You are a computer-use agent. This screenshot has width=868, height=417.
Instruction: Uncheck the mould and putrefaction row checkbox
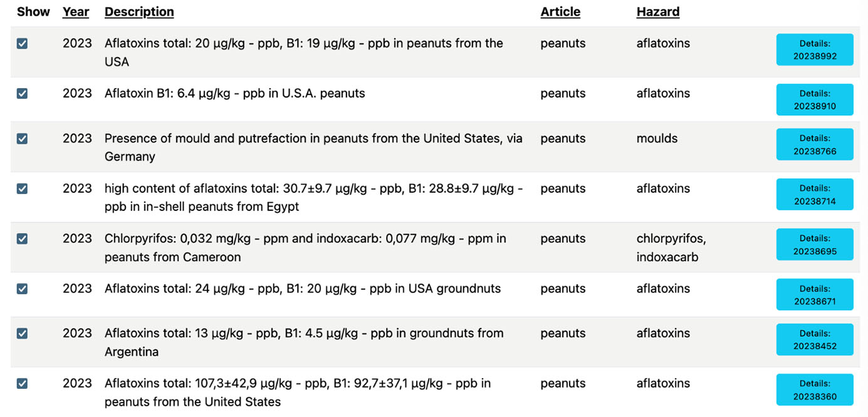pyautogui.click(x=22, y=138)
